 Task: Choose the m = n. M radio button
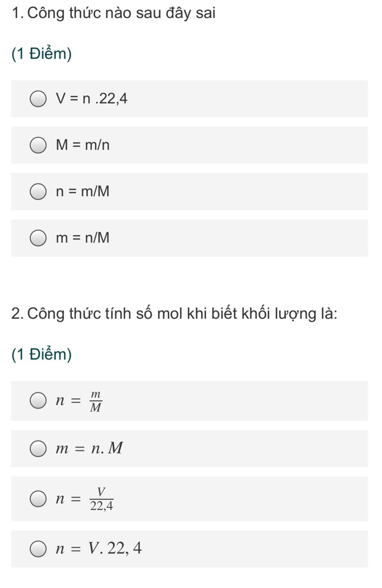38,448
